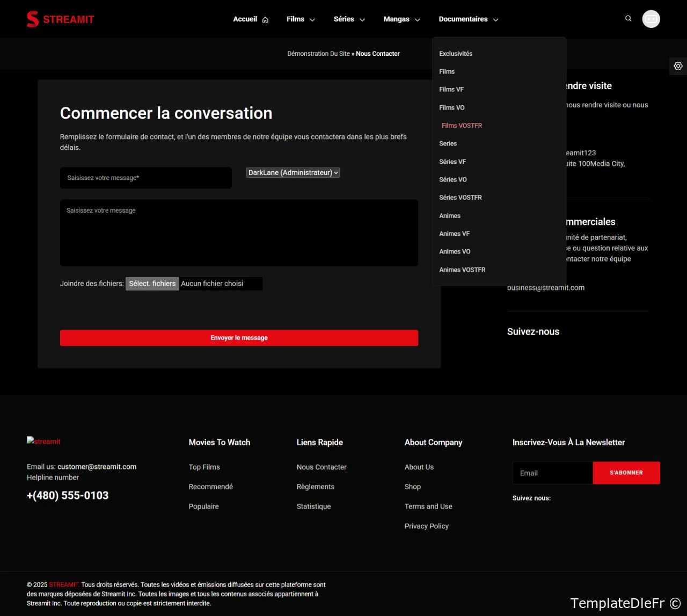Choose Animes VF in the dropdown list

pyautogui.click(x=454, y=234)
